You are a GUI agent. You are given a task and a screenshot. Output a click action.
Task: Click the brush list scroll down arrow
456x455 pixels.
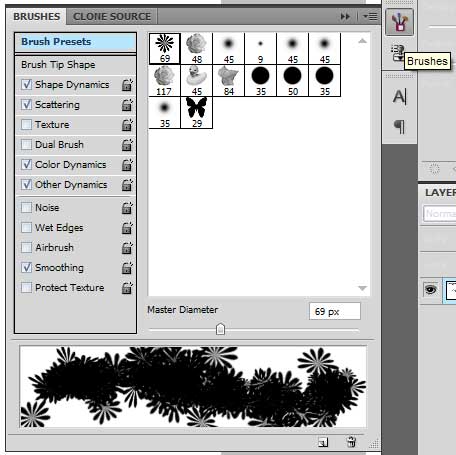point(362,288)
